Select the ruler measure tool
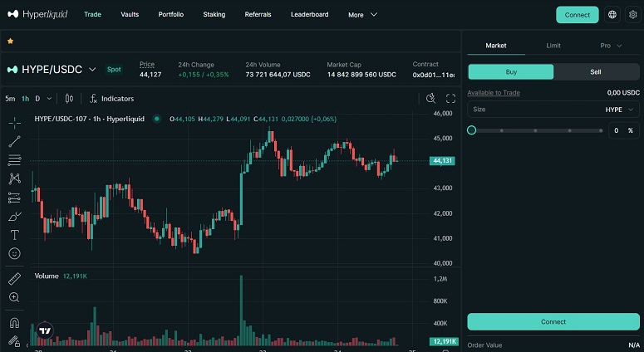Screen dimensions: 644x352 14,279
